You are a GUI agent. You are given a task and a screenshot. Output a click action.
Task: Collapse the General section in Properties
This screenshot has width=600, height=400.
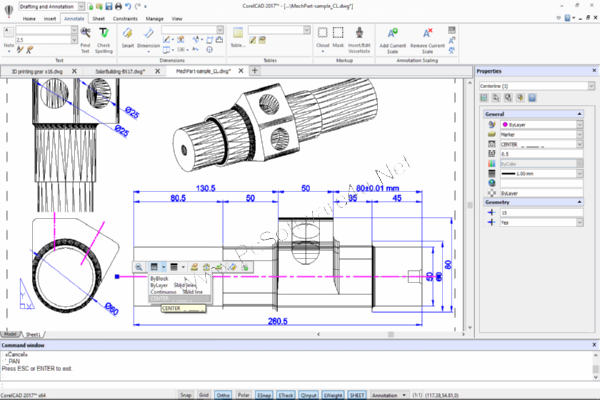click(579, 114)
